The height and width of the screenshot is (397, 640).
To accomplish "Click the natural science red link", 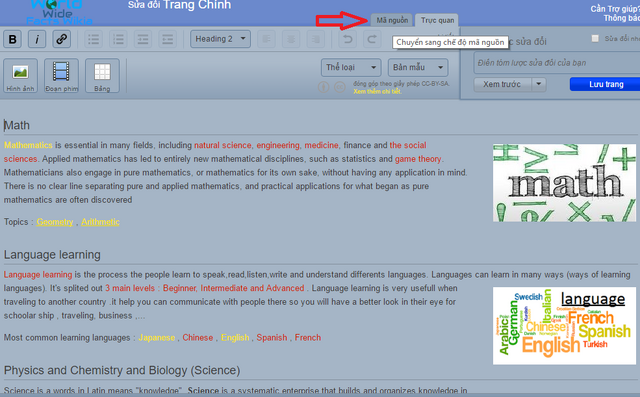I will tap(222, 145).
